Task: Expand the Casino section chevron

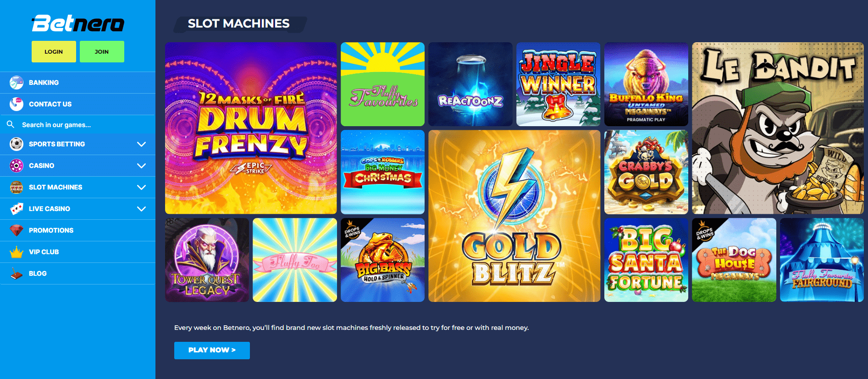Action: coord(141,166)
